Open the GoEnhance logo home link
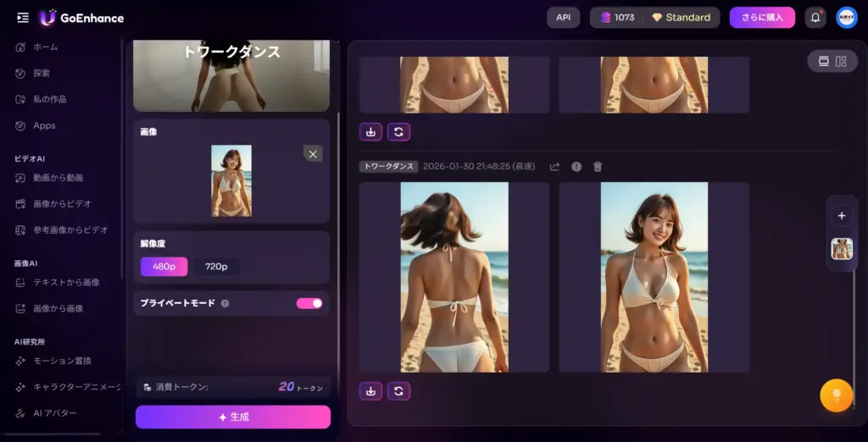 click(82, 18)
